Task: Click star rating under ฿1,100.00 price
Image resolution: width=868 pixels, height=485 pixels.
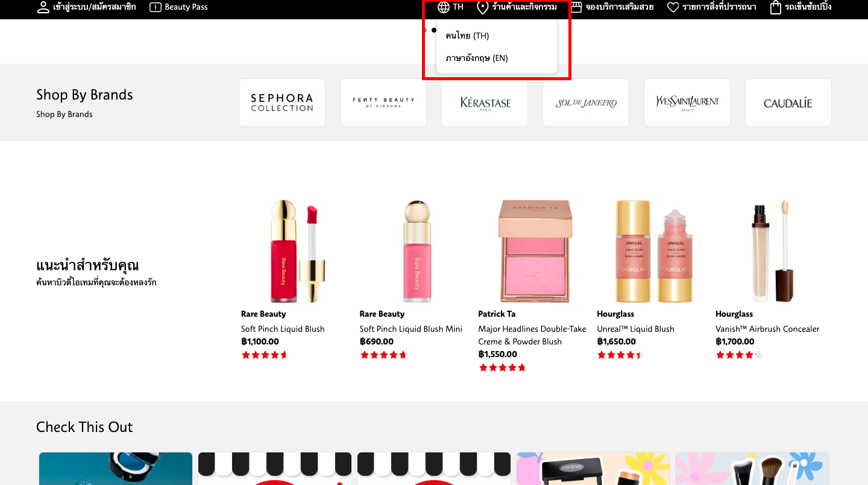Action: click(x=264, y=355)
